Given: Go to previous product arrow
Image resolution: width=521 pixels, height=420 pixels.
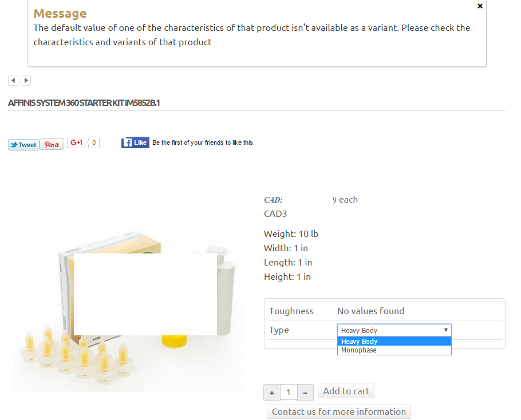Looking at the screenshot, I should pos(13,81).
